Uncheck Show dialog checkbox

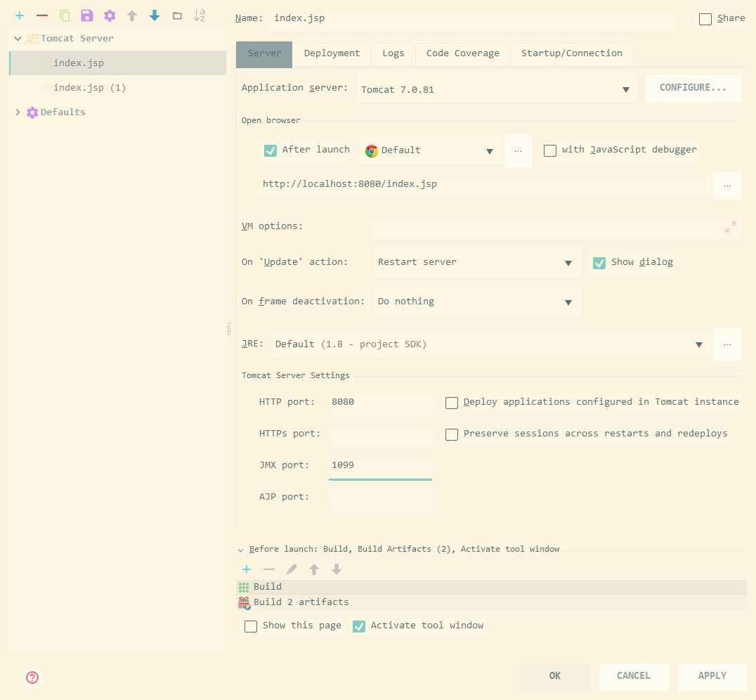pyautogui.click(x=599, y=263)
